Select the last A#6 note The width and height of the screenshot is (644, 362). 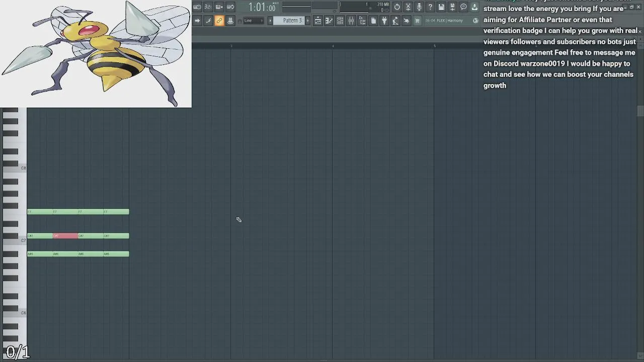[x=116, y=254]
